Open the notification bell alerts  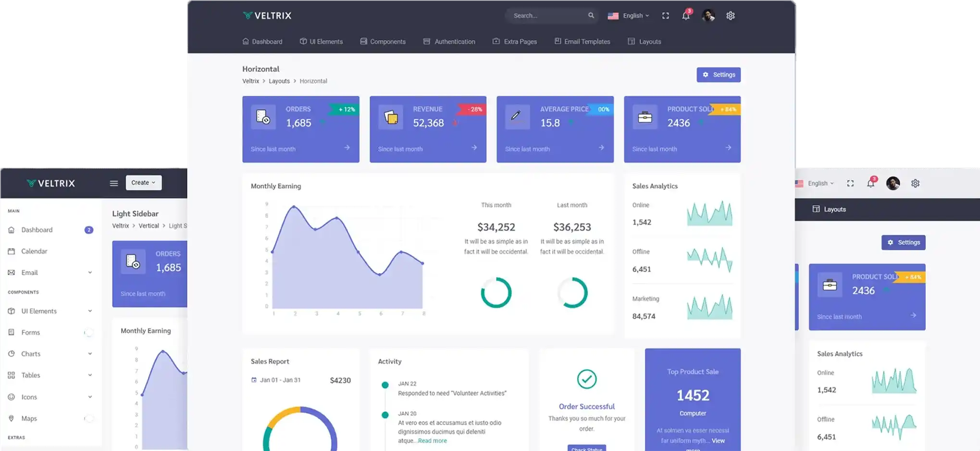(x=685, y=15)
